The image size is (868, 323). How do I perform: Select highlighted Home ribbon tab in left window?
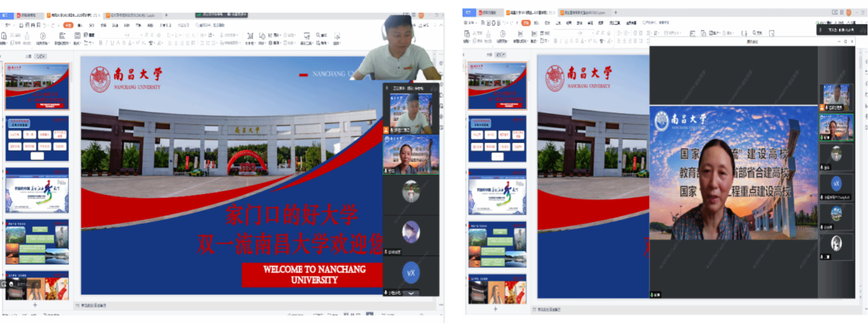(68, 25)
